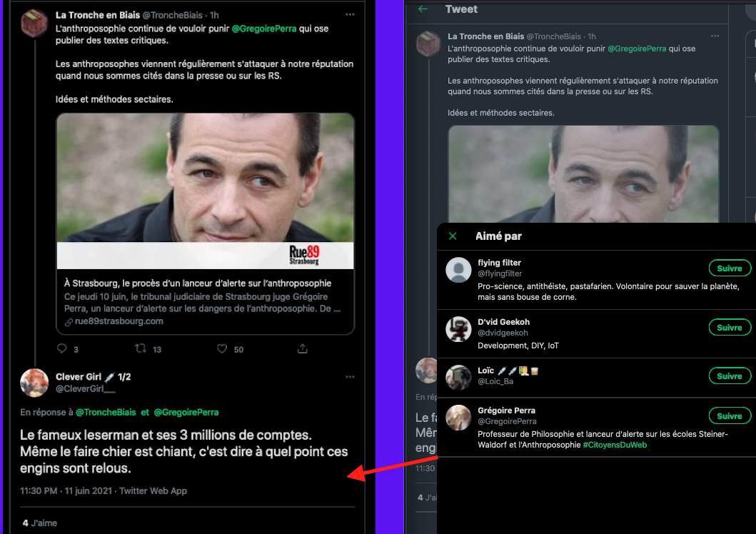Open Clever Girl profile avatar
756x534 pixels.
[x=34, y=383]
